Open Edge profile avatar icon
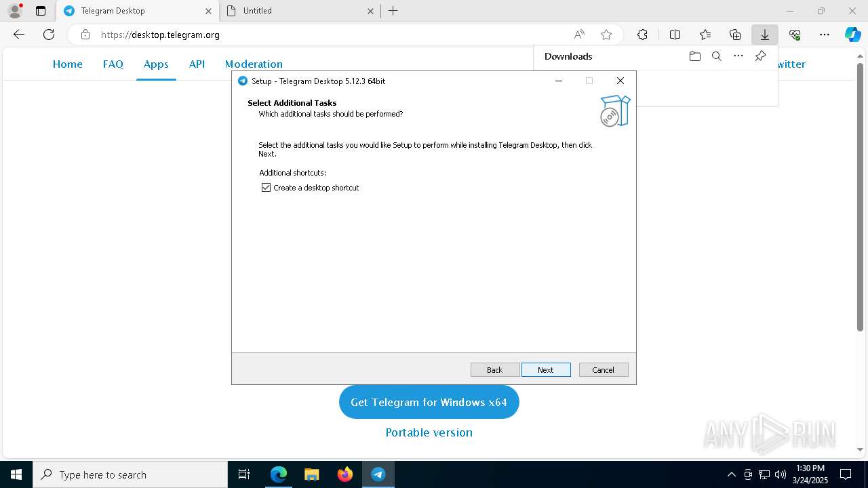Viewport: 868px width, 488px height. pyautogui.click(x=15, y=11)
